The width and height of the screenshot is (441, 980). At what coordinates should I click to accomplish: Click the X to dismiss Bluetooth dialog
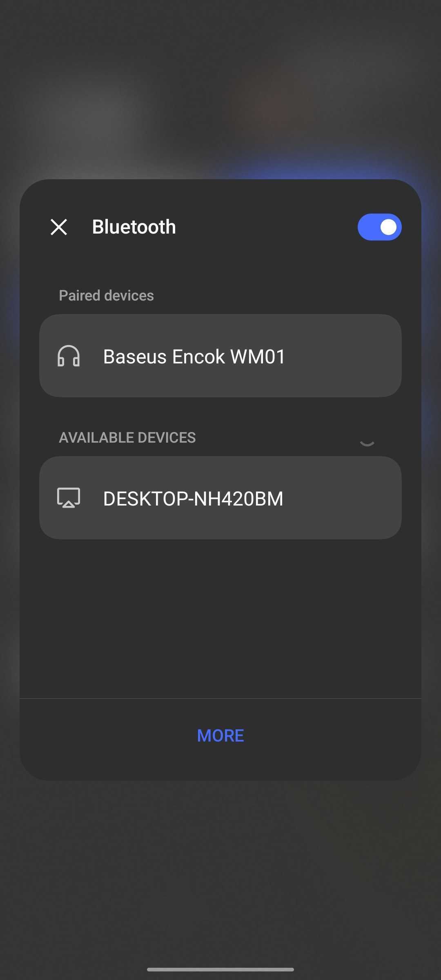59,227
